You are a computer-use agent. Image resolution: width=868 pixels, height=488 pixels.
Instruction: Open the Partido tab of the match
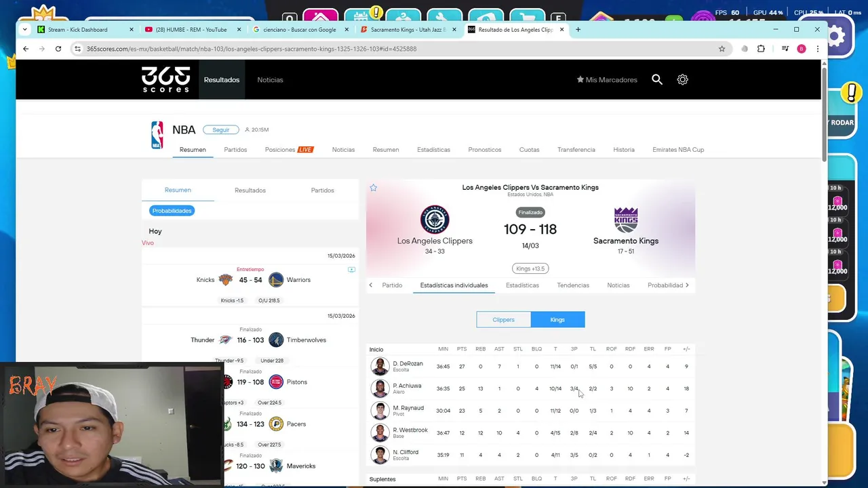click(x=392, y=285)
